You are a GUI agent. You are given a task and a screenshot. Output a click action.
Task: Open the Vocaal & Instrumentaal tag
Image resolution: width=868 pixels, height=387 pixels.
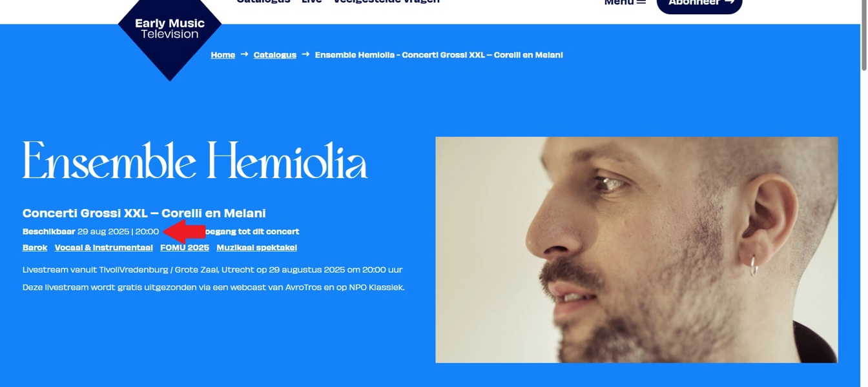coord(103,248)
